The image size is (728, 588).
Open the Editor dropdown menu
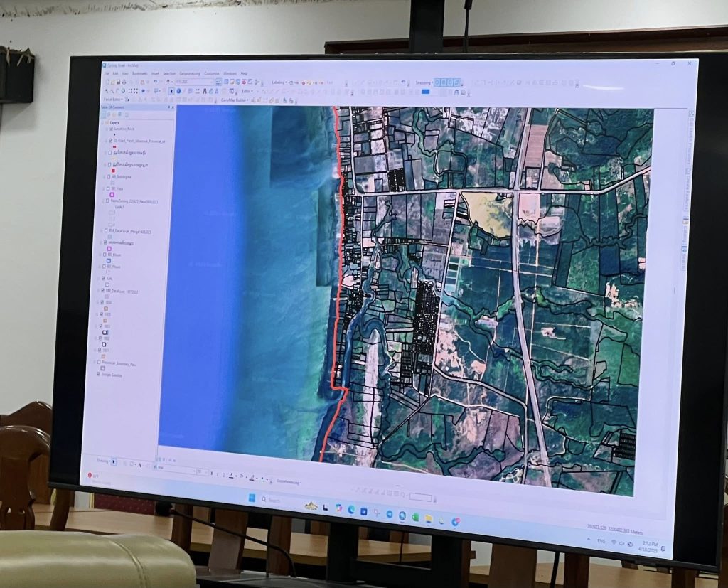[x=247, y=92]
